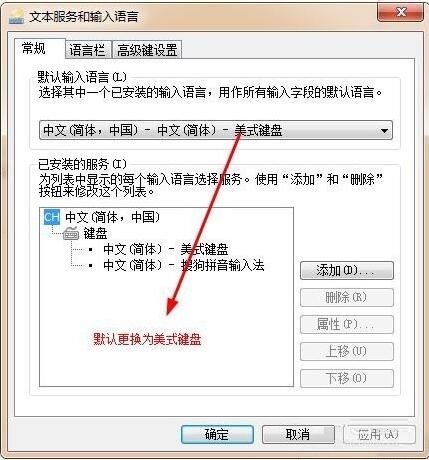This screenshot has width=429, height=460.
Task: Click the 下移(O) move down button
Action: [x=347, y=378]
